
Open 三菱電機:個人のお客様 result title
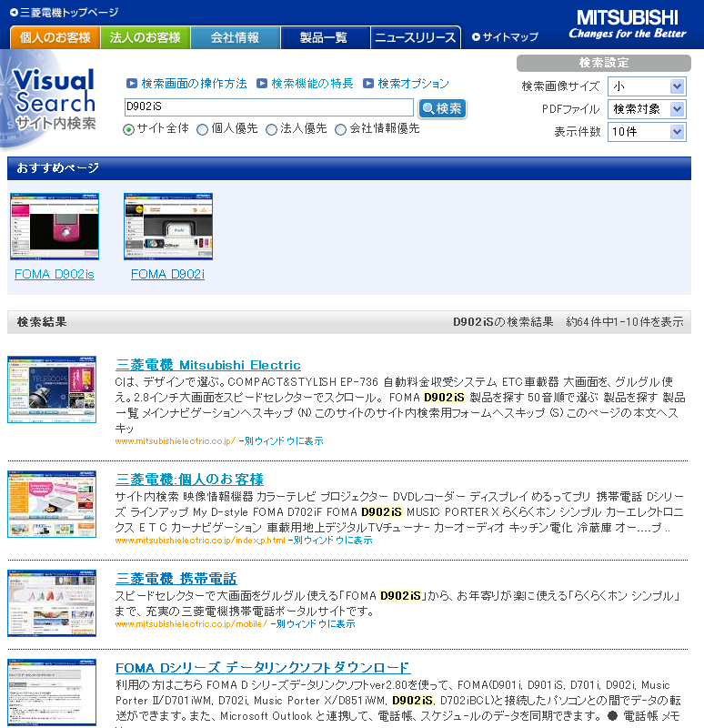189,480
